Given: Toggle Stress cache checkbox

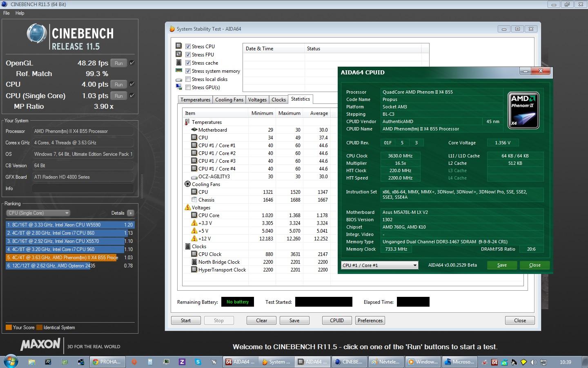Looking at the screenshot, I should [x=188, y=63].
